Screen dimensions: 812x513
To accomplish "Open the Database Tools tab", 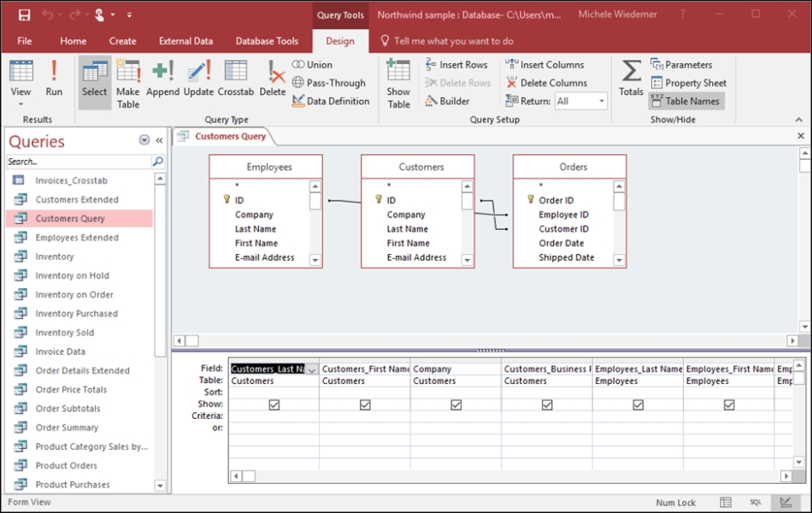I will click(268, 41).
